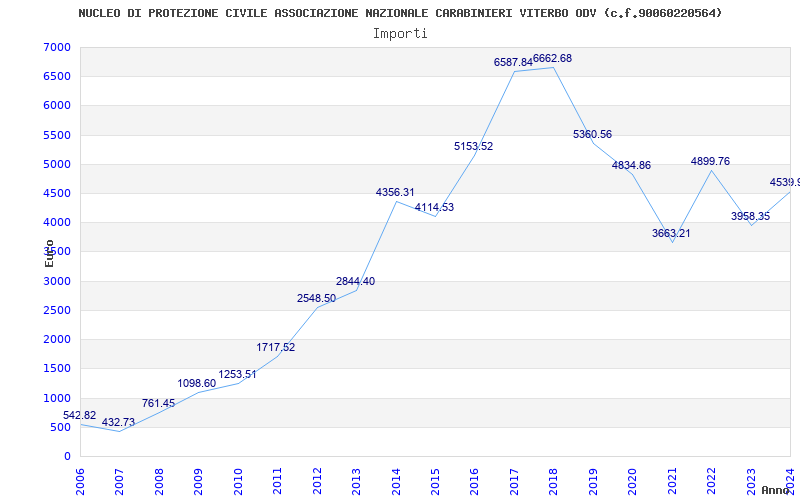This screenshot has height=500, width=800.
Task: Select the 4834.86 value label
Action: point(631,165)
